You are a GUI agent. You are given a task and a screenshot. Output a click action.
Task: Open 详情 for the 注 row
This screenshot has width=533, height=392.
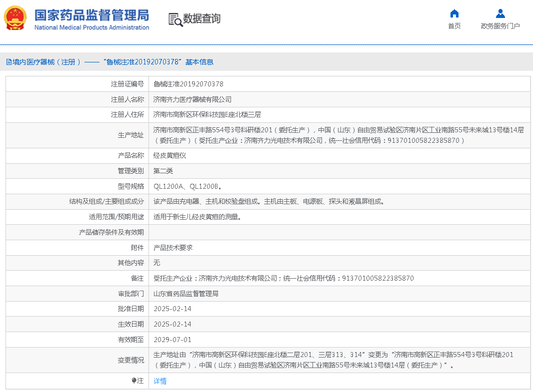pos(159,381)
